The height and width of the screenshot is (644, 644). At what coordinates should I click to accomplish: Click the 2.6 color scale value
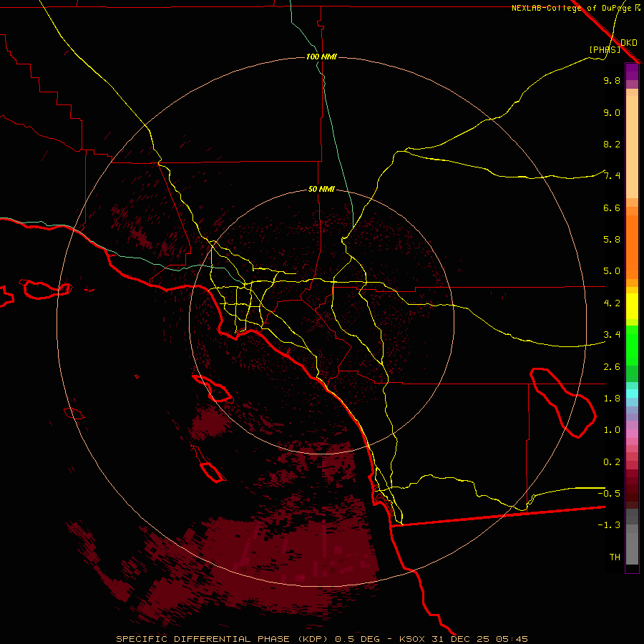612,367
